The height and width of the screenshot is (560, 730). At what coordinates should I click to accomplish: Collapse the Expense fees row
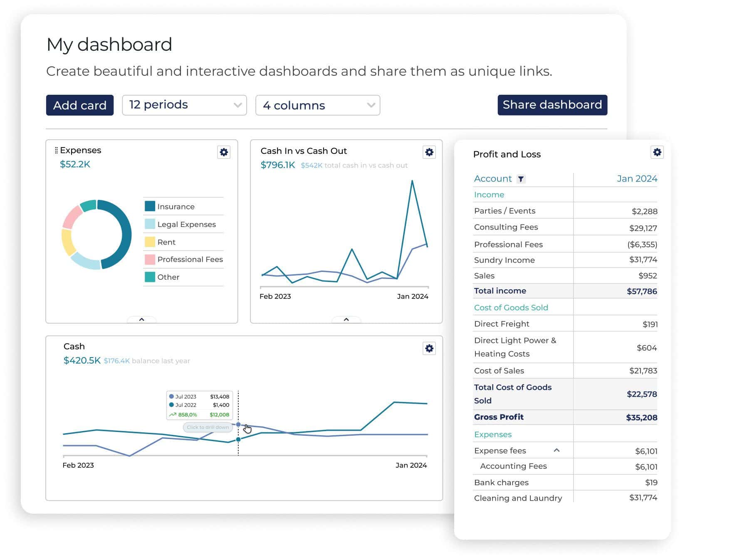tap(557, 450)
